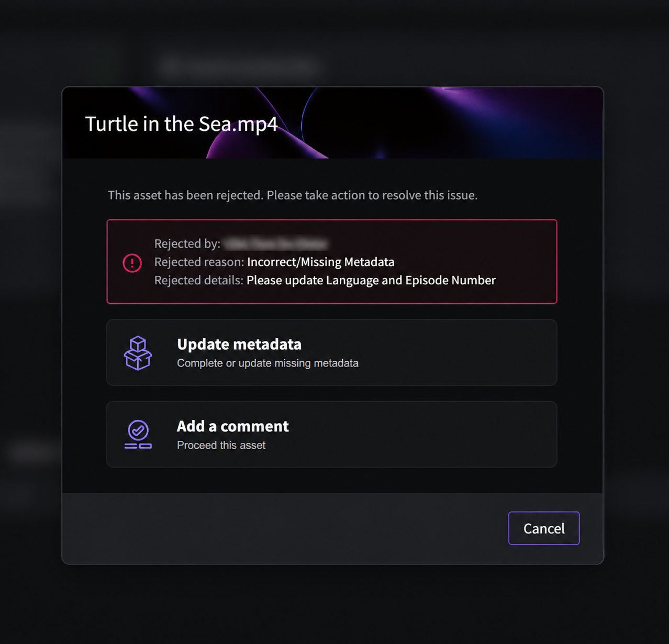Image resolution: width=669 pixels, height=644 pixels.
Task: Click the 'Please update Language and Episode Number' details
Action: [x=371, y=280]
